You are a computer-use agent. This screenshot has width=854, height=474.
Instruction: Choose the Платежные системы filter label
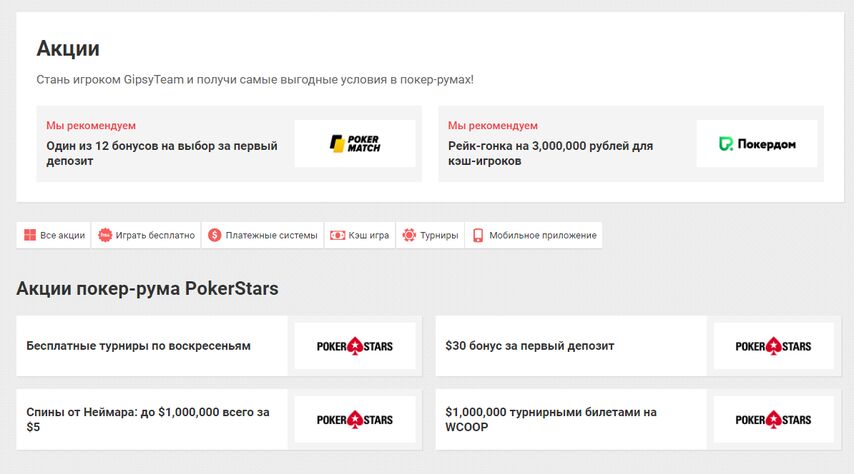point(271,236)
